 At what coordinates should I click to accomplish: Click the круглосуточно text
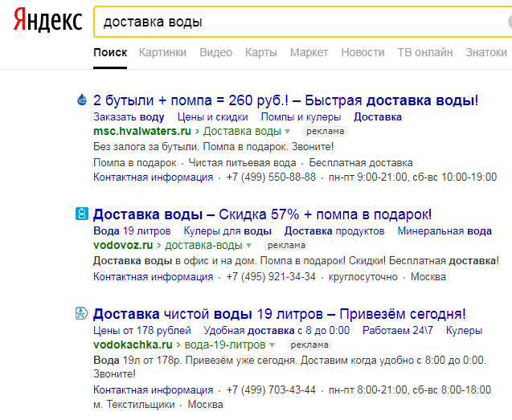(363, 277)
